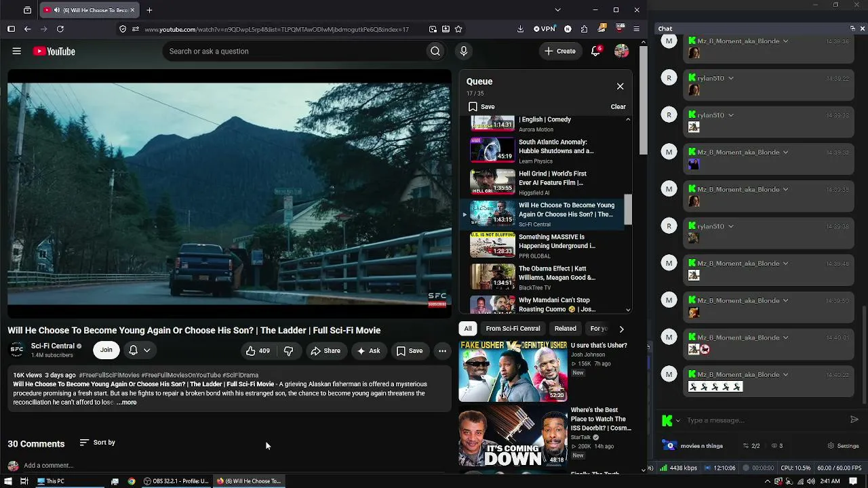Open the browser VPN button

pos(545,29)
